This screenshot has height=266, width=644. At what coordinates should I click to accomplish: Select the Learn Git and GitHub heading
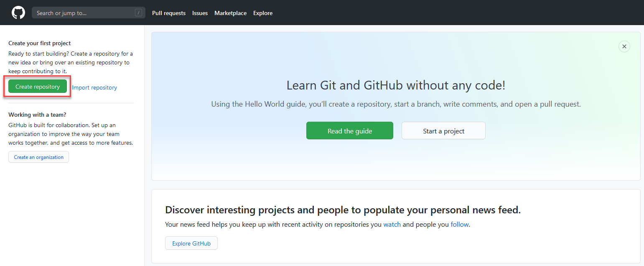[395, 85]
